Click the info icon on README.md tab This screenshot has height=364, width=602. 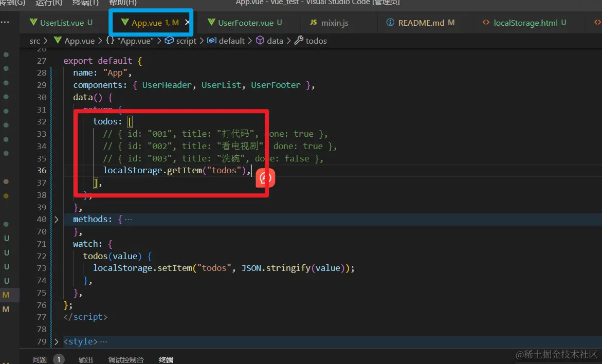[390, 22]
